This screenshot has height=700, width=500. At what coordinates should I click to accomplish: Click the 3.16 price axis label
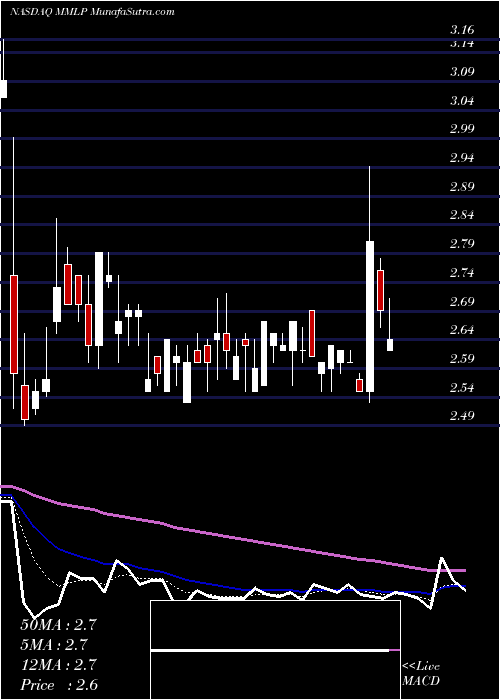pyautogui.click(x=462, y=30)
